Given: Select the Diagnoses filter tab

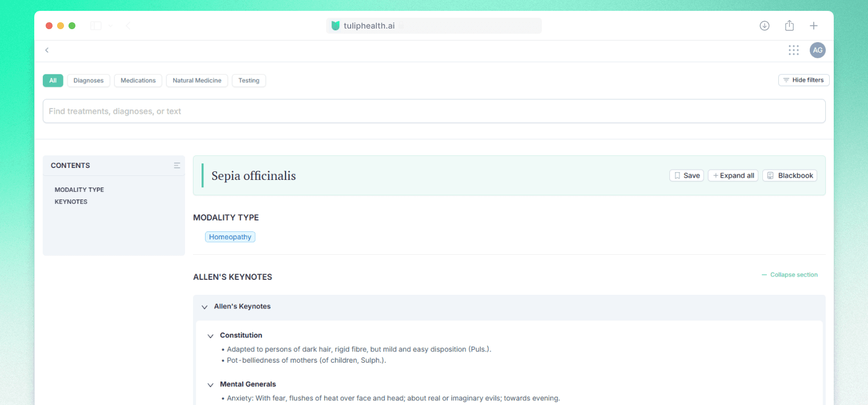Looking at the screenshot, I should tap(89, 81).
